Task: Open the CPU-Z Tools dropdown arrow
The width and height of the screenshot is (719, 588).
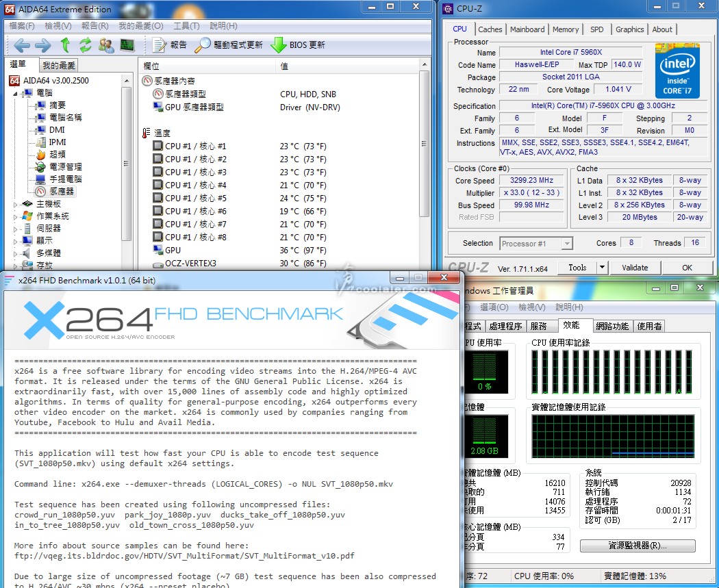Action: click(602, 267)
